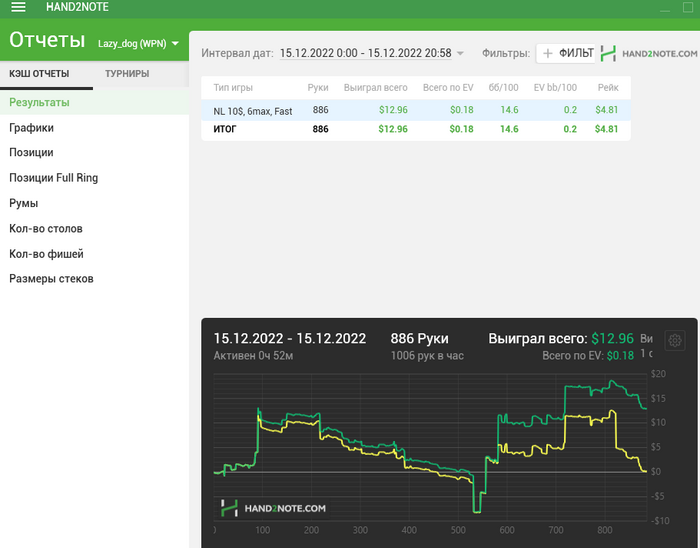The image size is (700, 548).
Task: Click the 15.12.2022 - 15.12.2022 chart title
Action: tap(289, 339)
